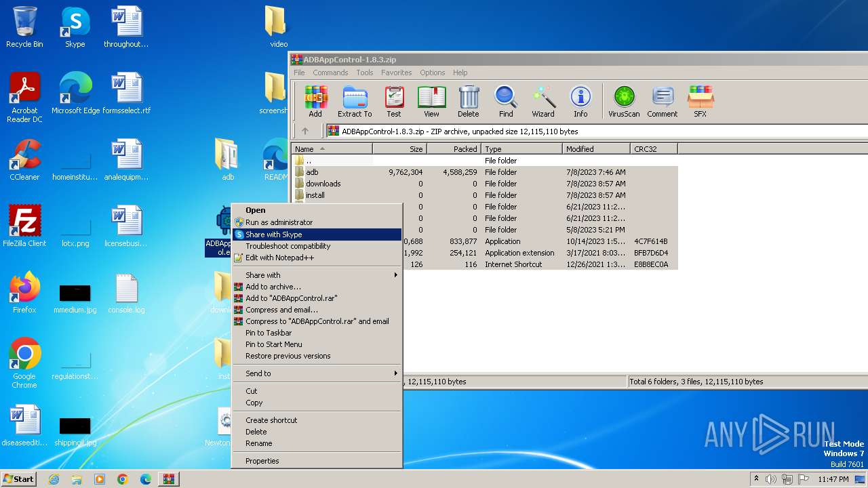Click the SFX toolbar icon
The image size is (868, 488).
coord(700,102)
